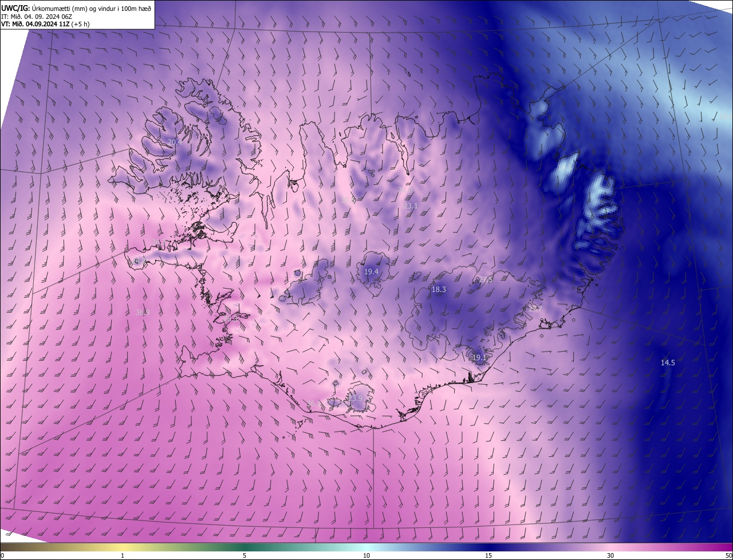The height and width of the screenshot is (560, 733).
Task: Click the colorbar tick label 15
Action: [x=488, y=555]
